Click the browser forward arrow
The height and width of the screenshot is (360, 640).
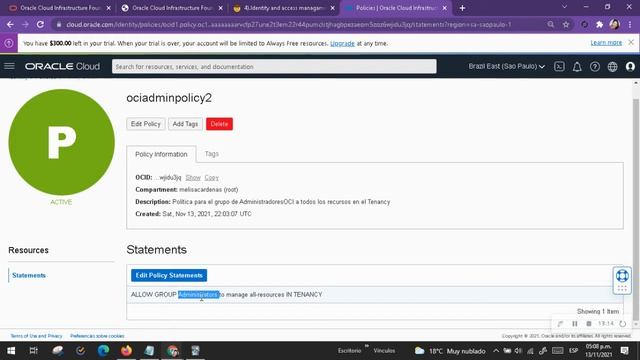point(25,24)
